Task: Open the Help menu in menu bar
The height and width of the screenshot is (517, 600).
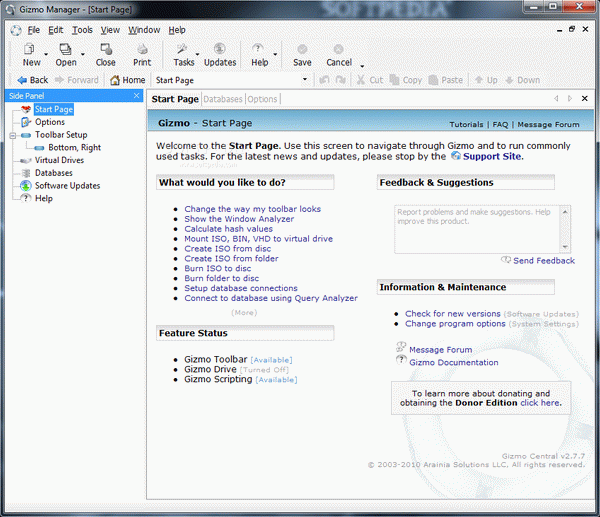Action: click(x=177, y=30)
